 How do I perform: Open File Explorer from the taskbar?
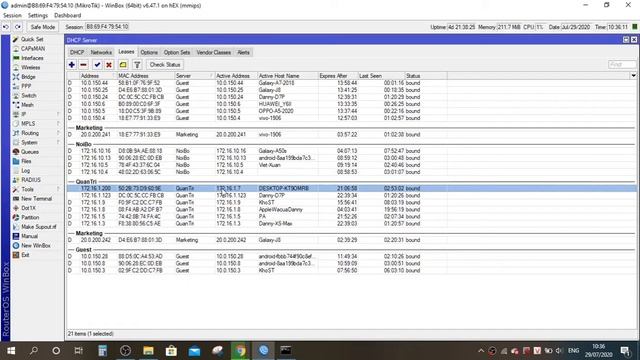tap(148, 351)
